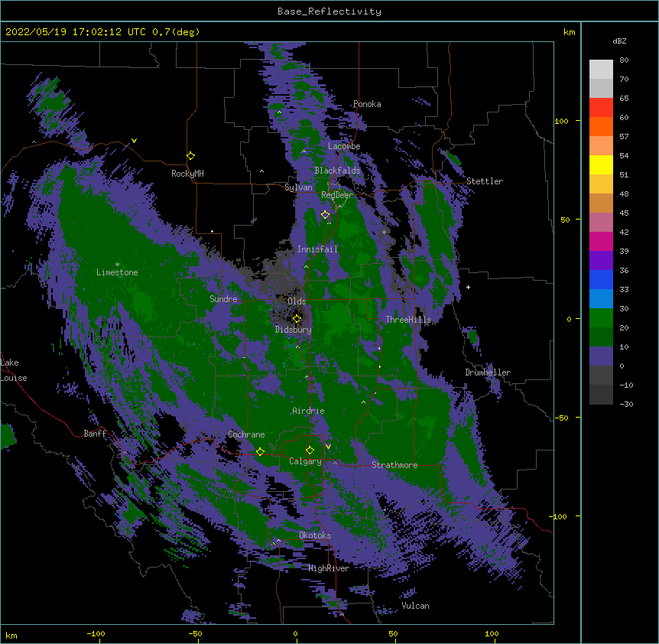659x644 pixels.
Task: Pick the yellow 54 dBZ color swatch
Action: tap(601, 164)
